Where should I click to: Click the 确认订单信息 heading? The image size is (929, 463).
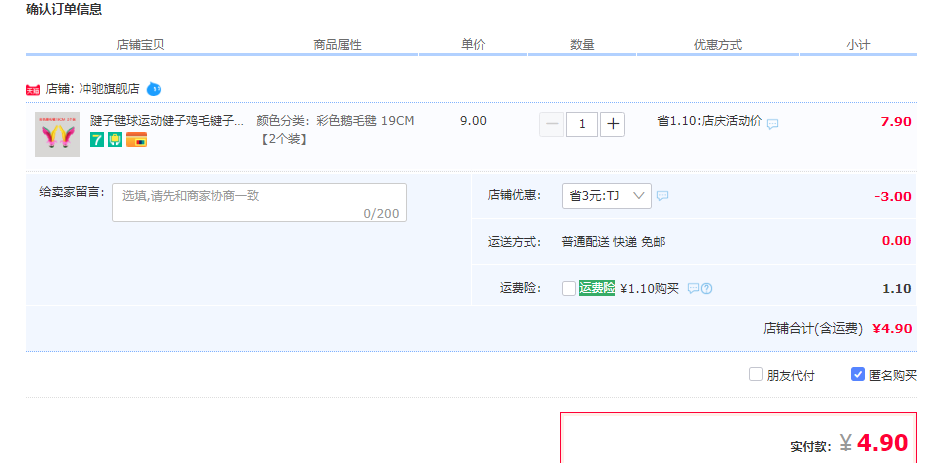pos(64,9)
